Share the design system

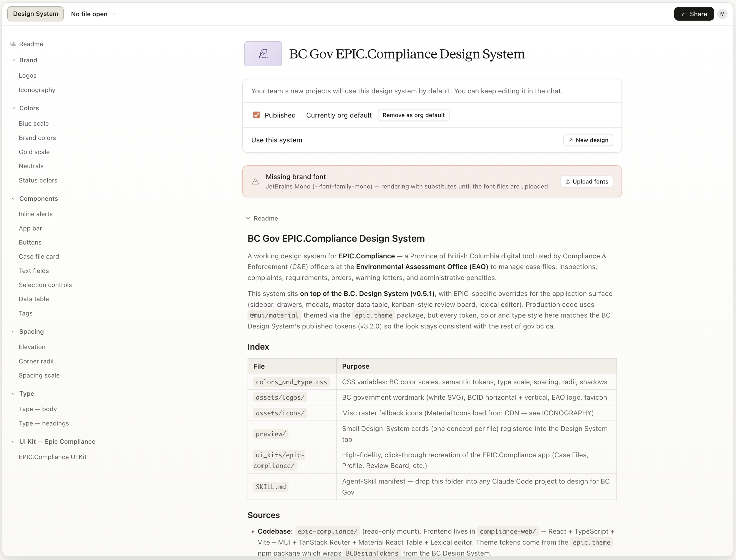(x=694, y=14)
